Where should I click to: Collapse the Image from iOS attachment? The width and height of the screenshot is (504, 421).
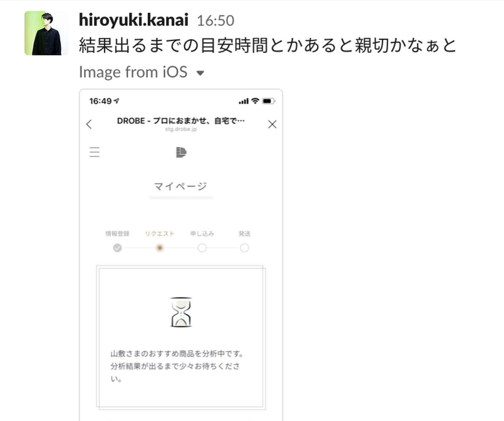pyautogui.click(x=200, y=73)
